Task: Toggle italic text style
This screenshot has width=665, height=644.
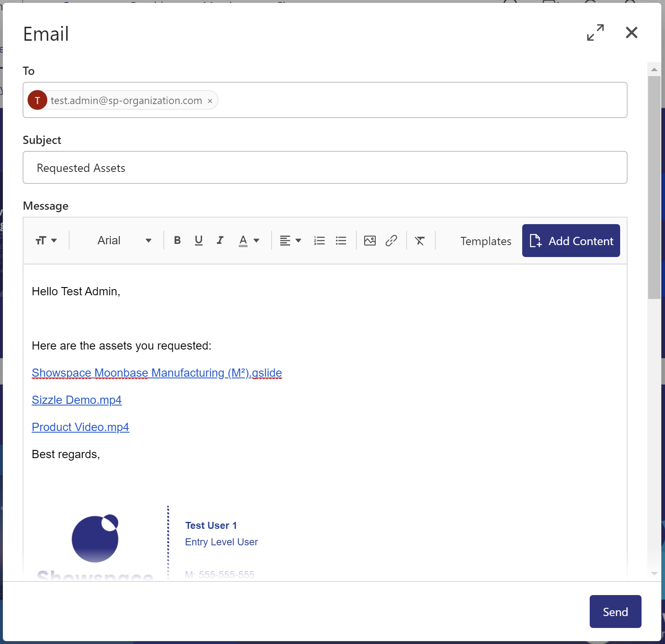Action: (220, 241)
